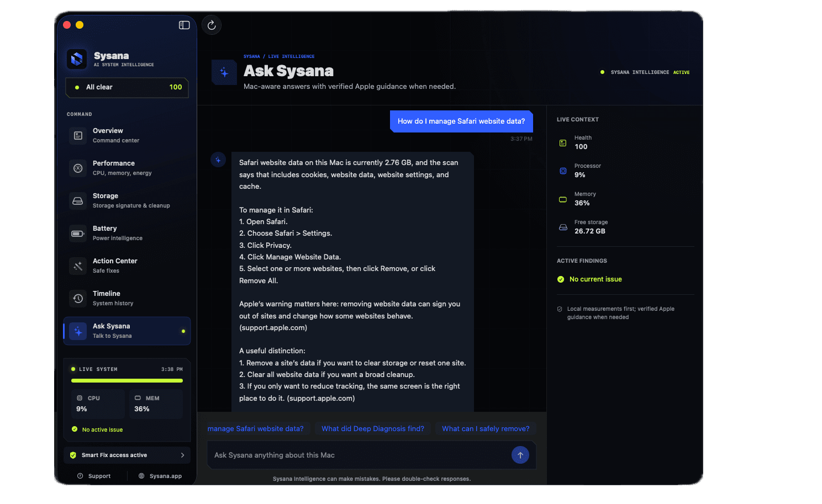This screenshot has height=504, width=822.
Task: Click the MEM icon in Live System
Action: click(138, 398)
